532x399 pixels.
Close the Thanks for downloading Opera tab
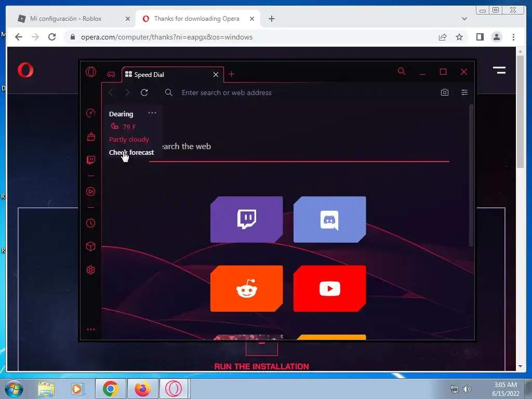click(252, 19)
